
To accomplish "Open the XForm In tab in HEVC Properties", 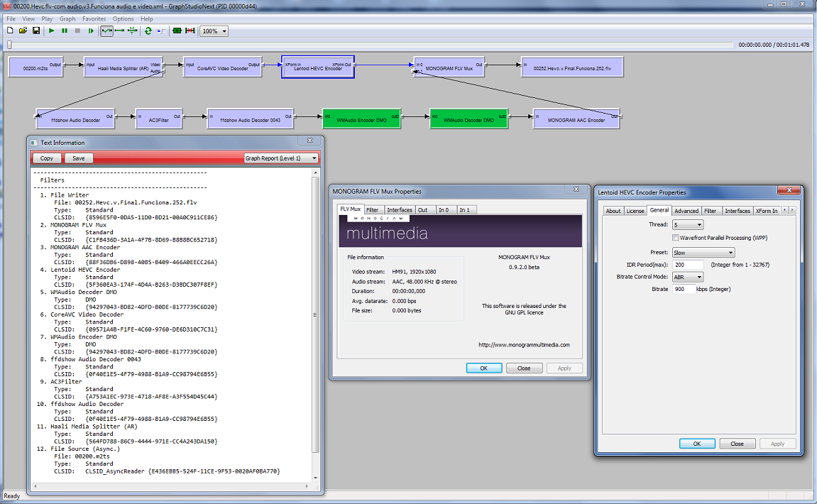I will click(767, 211).
